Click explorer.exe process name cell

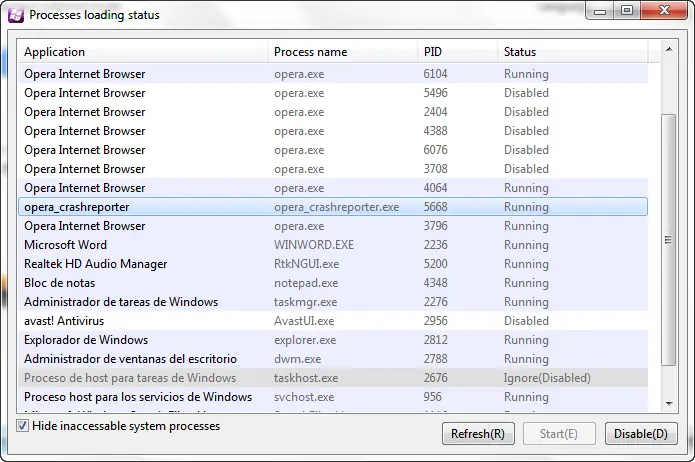pos(305,340)
